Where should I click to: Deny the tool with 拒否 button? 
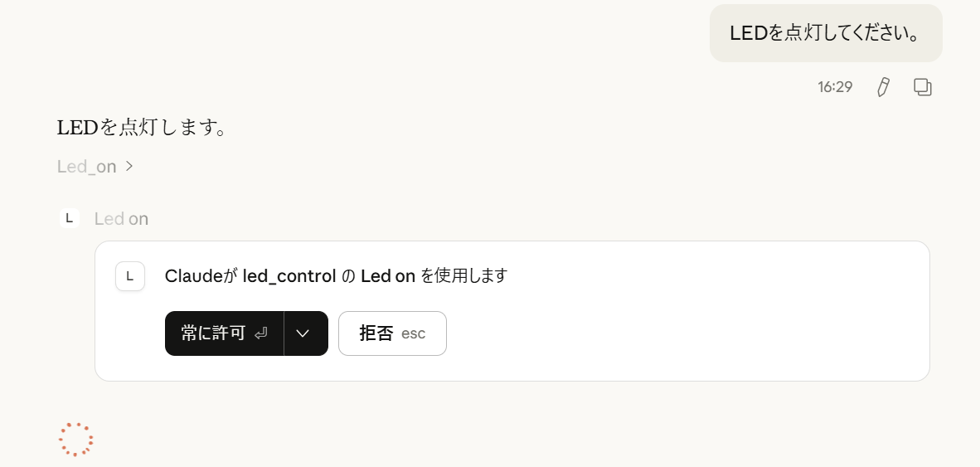pos(392,333)
